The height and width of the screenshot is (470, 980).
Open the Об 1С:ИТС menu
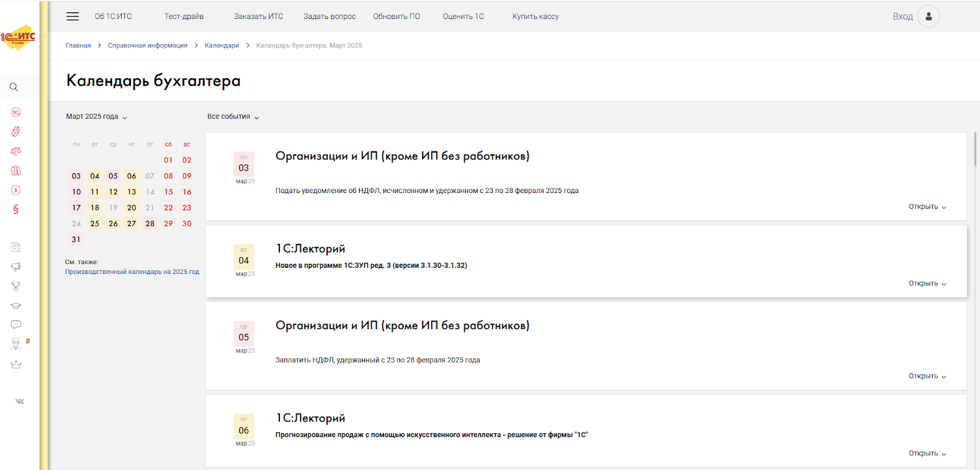[113, 17]
